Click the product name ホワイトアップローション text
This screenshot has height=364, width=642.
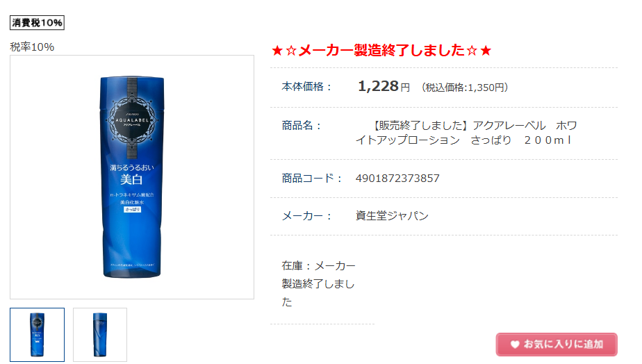(x=466, y=133)
